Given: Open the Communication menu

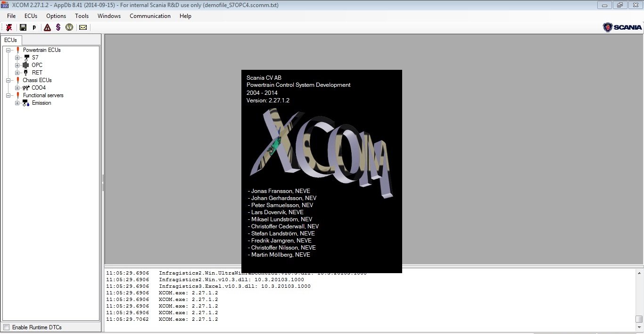Looking at the screenshot, I should 150,16.
